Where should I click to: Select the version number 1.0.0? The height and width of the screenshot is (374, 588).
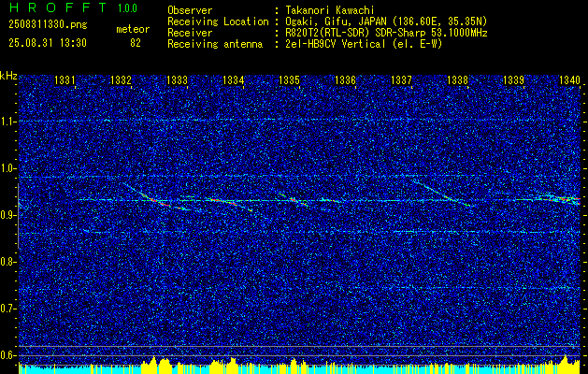127,7
